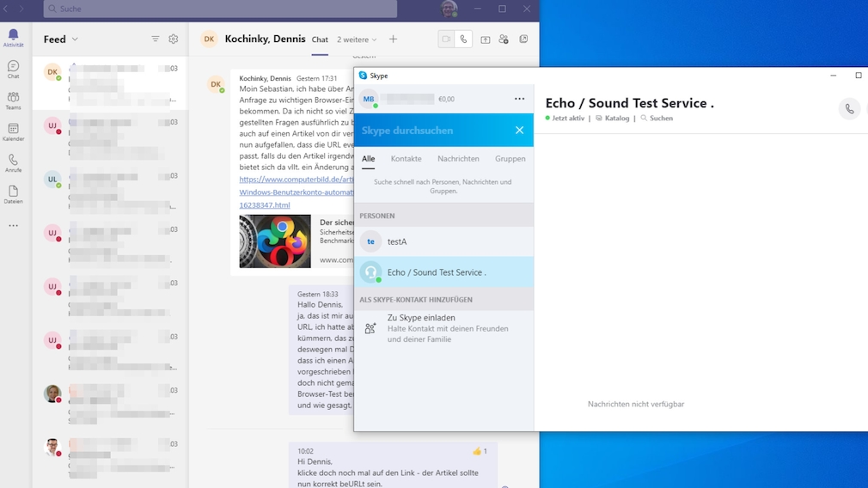868x488 pixels.
Task: Pop out the Teams chat window
Action: point(523,40)
